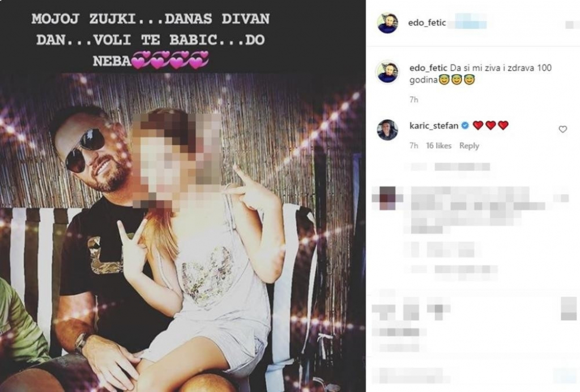Open the edo_fetic username in the post header
The width and height of the screenshot is (580, 392).
427,23
